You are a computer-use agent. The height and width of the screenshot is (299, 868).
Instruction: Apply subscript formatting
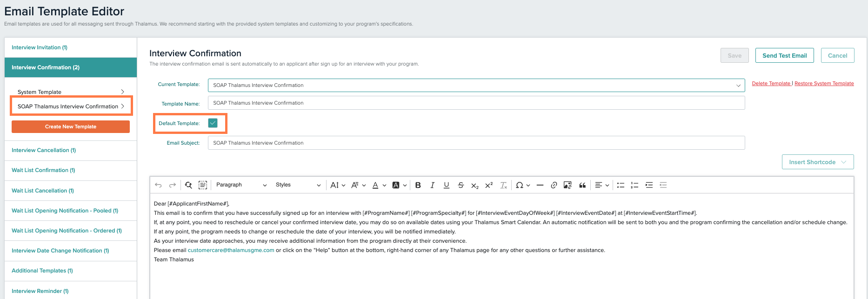tap(474, 185)
